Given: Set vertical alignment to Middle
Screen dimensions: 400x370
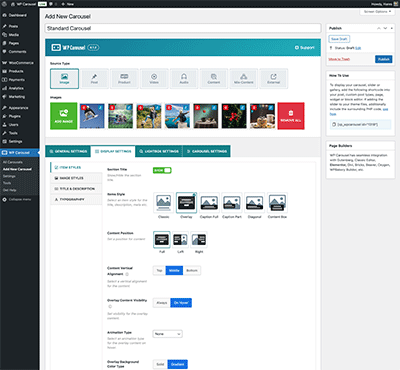Looking at the screenshot, I should point(174,270).
